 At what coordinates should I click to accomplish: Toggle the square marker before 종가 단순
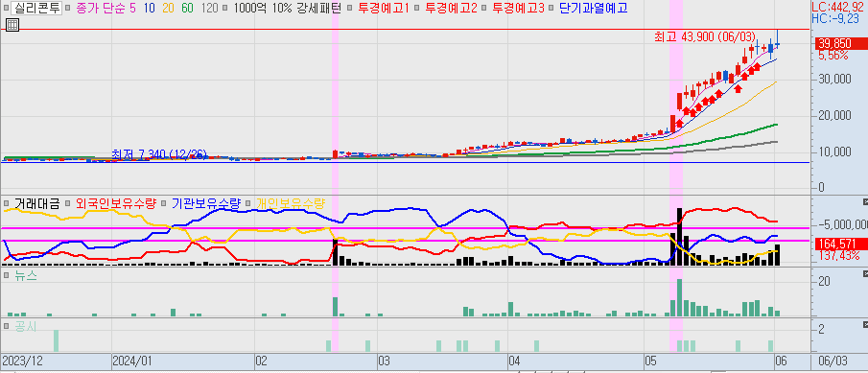(67, 9)
